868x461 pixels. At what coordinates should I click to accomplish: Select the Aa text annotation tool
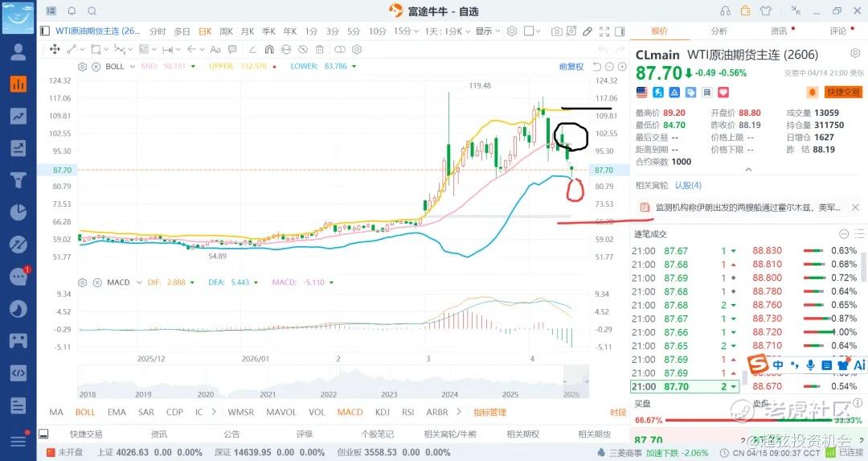(215, 49)
